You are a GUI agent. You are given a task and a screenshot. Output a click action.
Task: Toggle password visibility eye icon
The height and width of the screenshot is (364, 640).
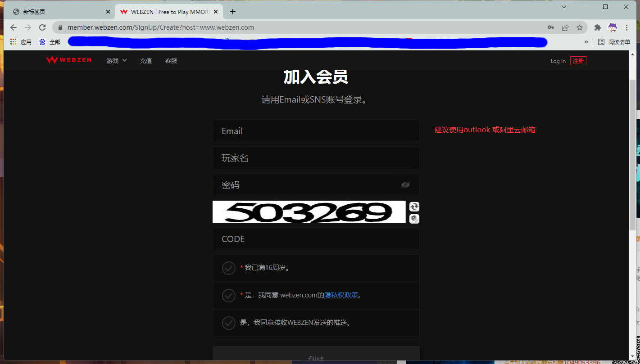click(x=405, y=185)
